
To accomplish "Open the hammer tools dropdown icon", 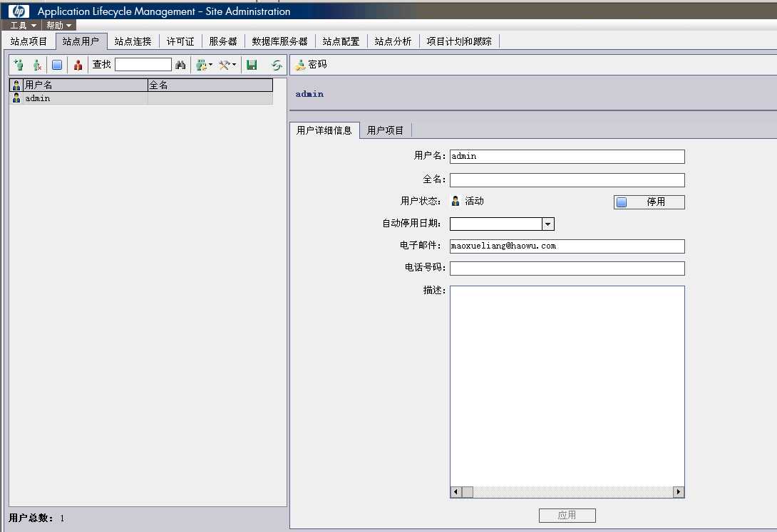I will tap(227, 65).
